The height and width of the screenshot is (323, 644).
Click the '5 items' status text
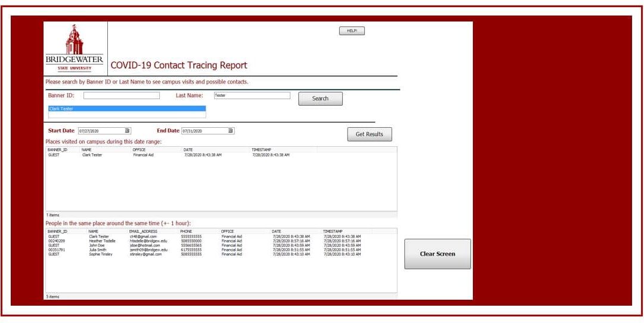(52, 296)
